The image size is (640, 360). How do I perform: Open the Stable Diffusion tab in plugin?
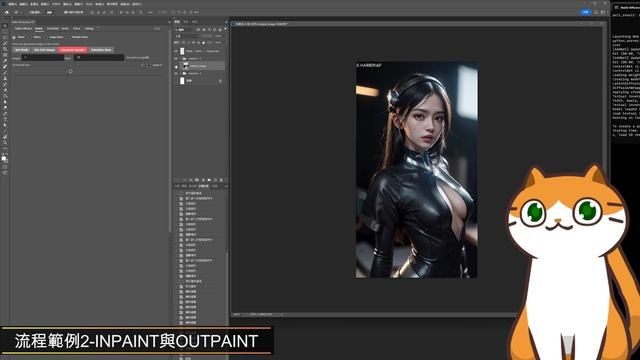tap(23, 29)
